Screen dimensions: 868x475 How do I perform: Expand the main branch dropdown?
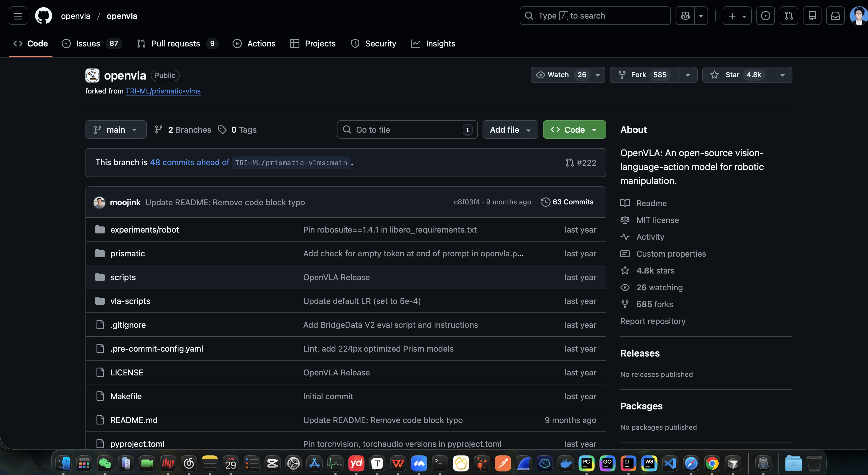point(116,129)
